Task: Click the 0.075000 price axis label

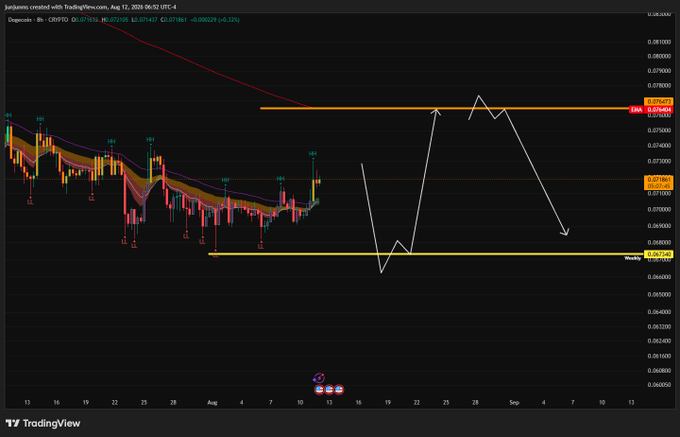Action: (659, 130)
